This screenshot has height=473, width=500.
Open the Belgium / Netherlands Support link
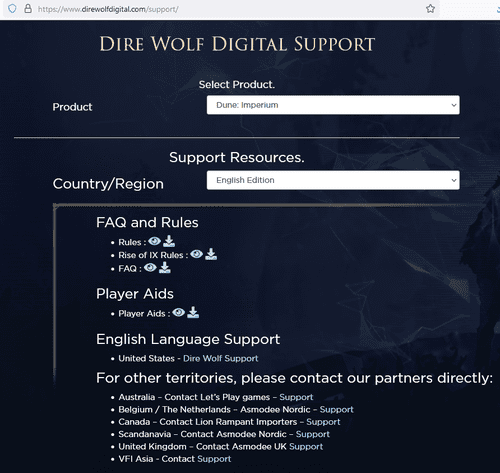tap(336, 410)
